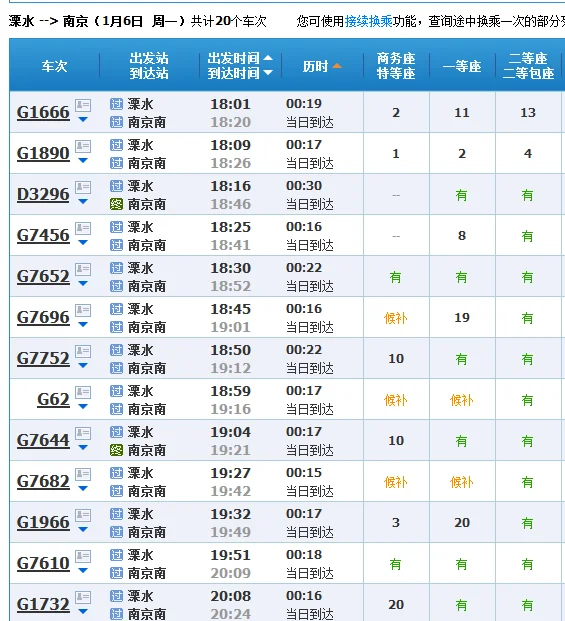Open the 接续换乘 transfer link

point(369,21)
